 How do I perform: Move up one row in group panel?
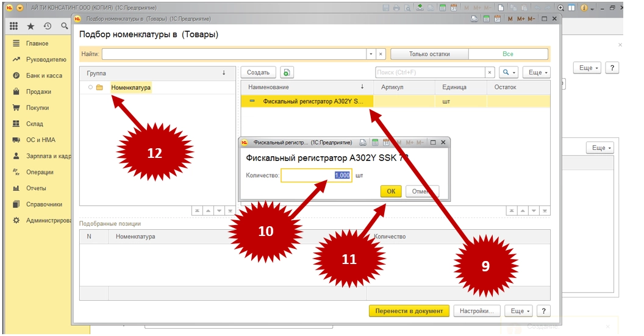(x=208, y=211)
